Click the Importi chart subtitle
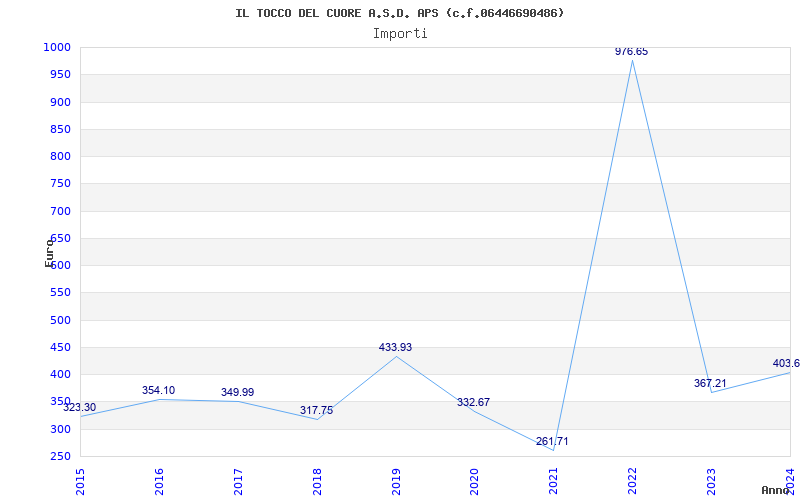This screenshot has width=800, height=500. (400, 34)
